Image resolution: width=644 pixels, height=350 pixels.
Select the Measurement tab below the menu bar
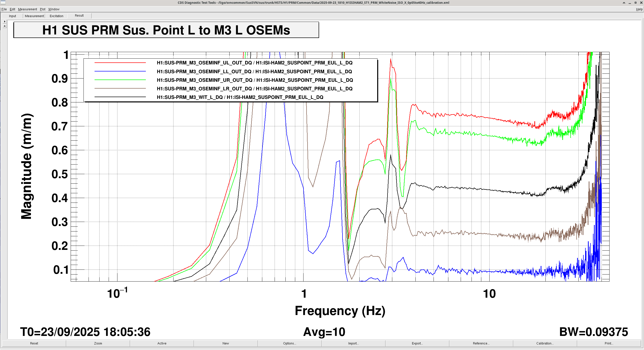pyautogui.click(x=34, y=16)
